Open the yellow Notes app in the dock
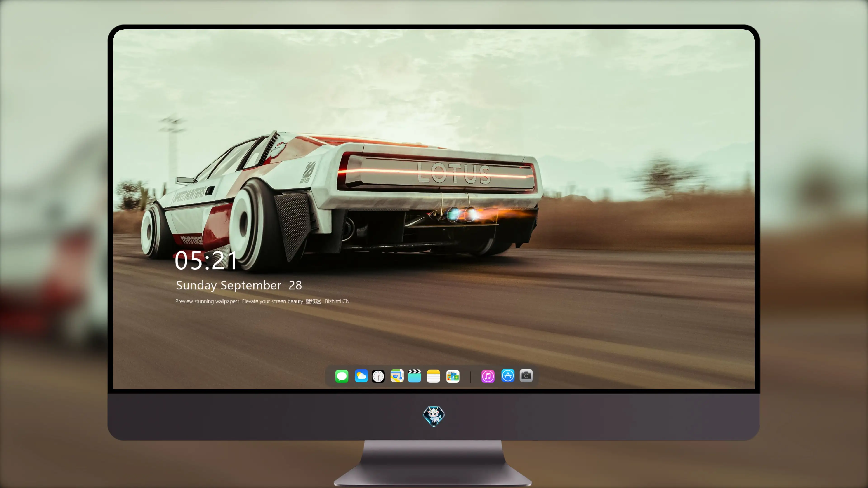The width and height of the screenshot is (868, 488). click(433, 376)
